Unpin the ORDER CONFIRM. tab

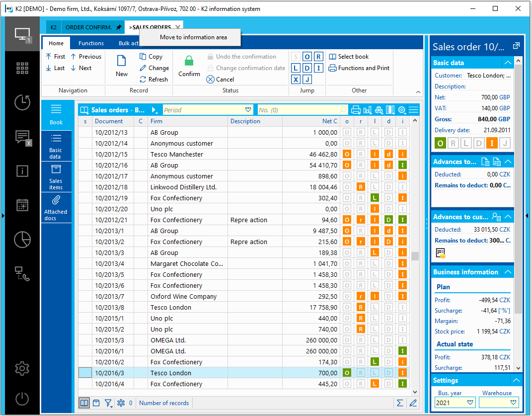(x=118, y=27)
